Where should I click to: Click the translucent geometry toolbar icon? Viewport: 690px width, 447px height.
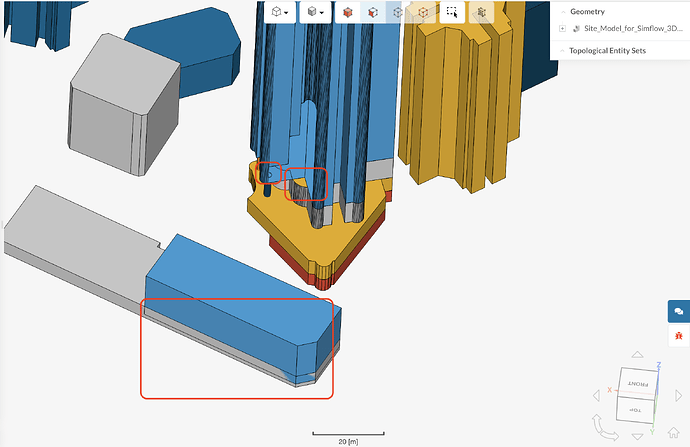[481, 12]
